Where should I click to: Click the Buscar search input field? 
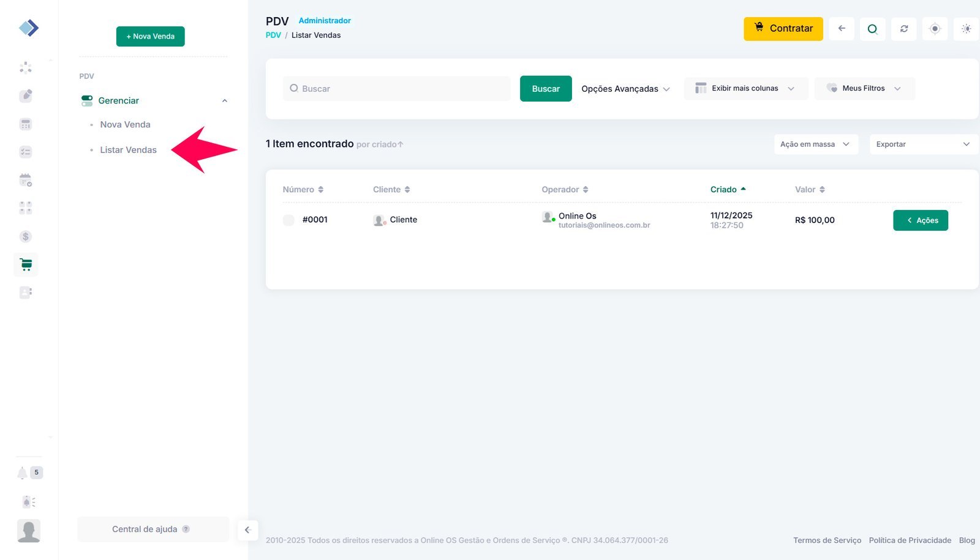[398, 89]
